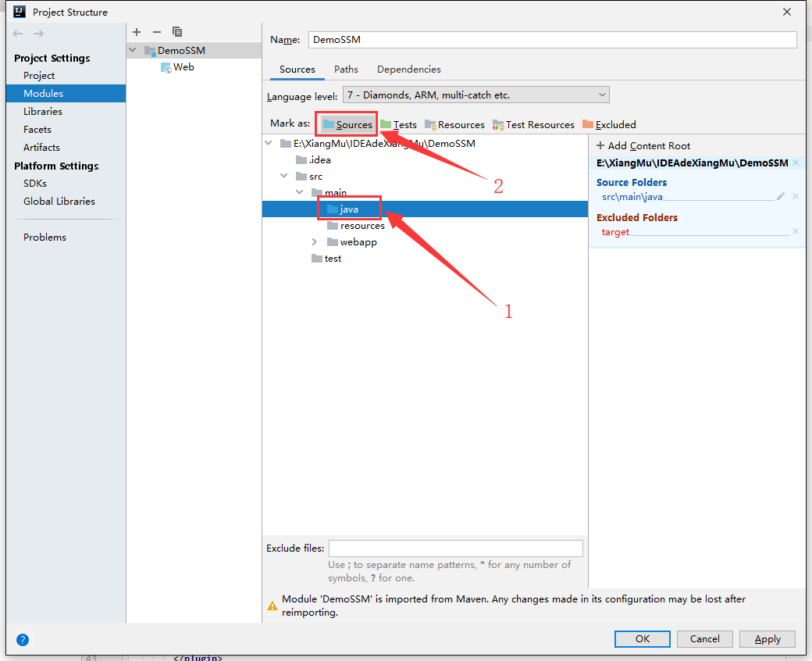This screenshot has width=812, height=661.
Task: Click the OK button
Action: point(642,638)
